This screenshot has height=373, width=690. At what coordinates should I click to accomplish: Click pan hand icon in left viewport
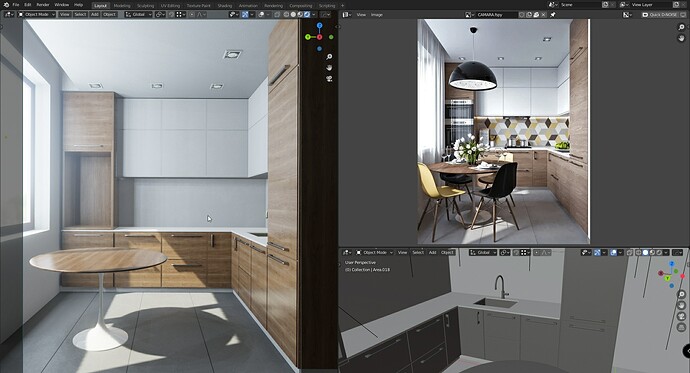point(329,68)
